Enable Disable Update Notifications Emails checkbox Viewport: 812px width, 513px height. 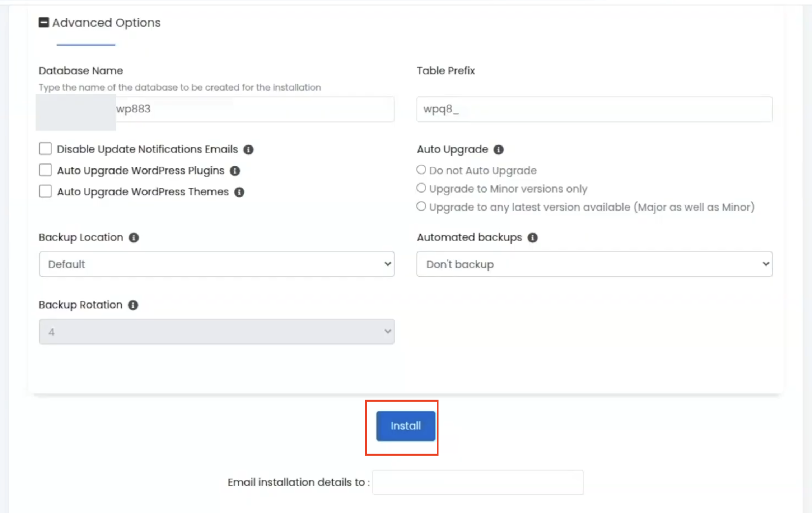point(45,148)
